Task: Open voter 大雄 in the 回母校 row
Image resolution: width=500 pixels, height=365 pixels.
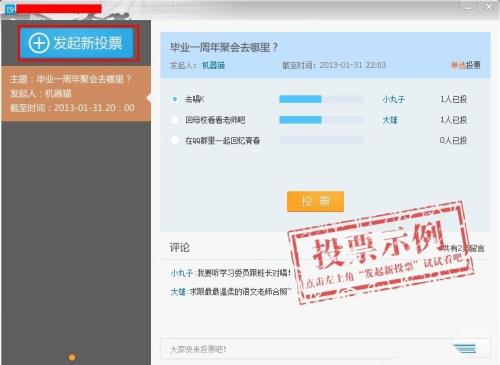Action: click(390, 120)
